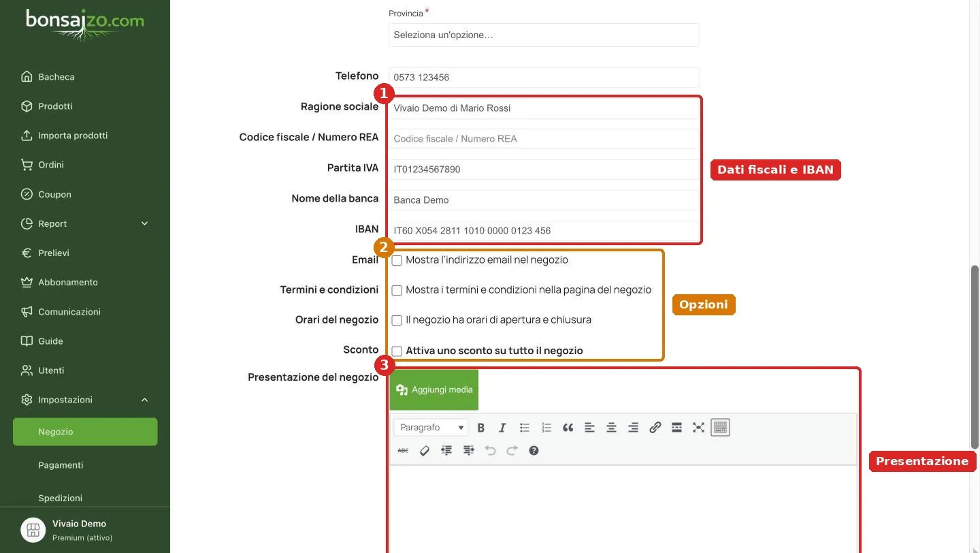
Task: Add a blockquote in the editor
Action: (568, 428)
